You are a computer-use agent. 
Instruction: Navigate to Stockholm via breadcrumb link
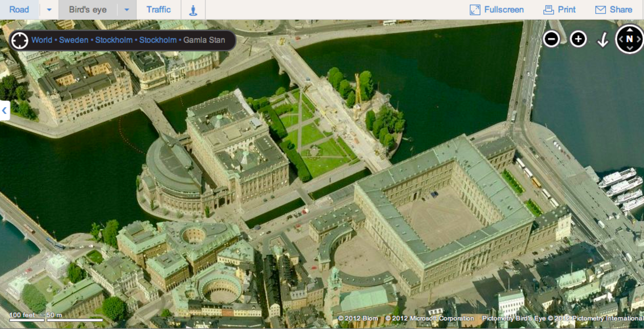click(x=114, y=40)
